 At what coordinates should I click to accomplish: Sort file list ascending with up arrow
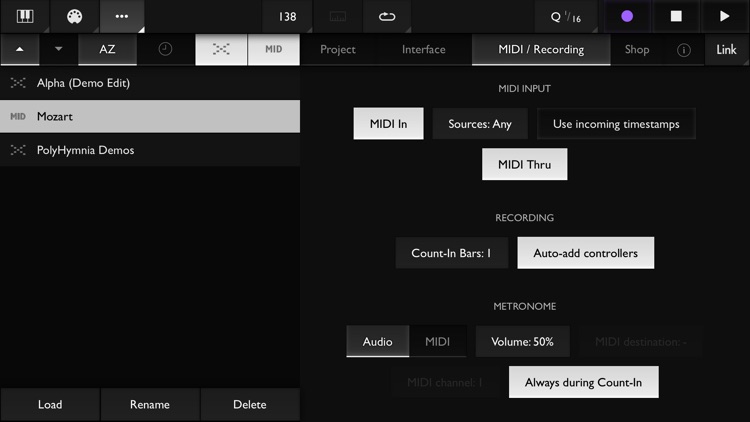[20, 49]
